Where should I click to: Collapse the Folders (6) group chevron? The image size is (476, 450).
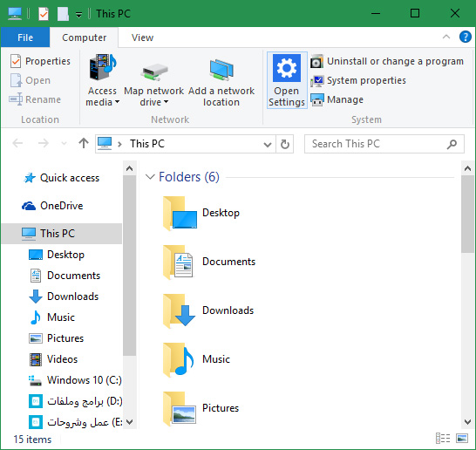tap(150, 177)
